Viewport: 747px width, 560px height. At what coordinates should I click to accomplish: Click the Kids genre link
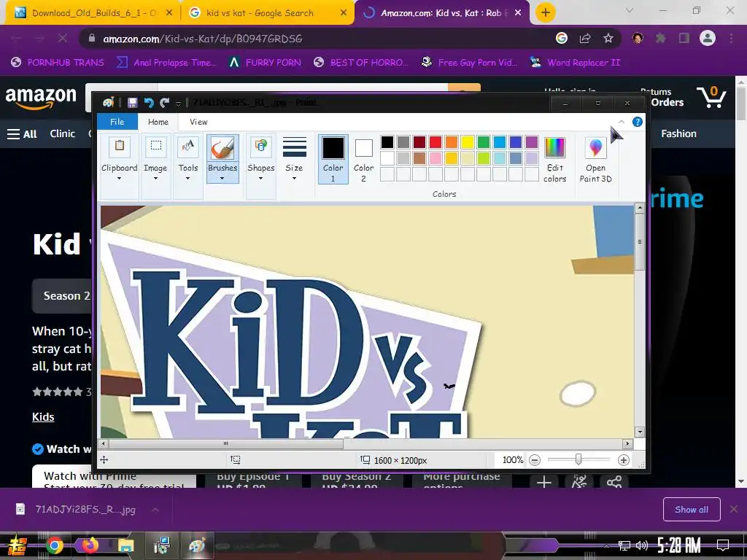pyautogui.click(x=43, y=416)
